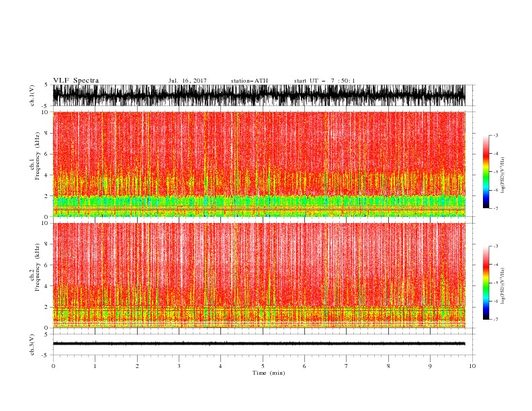Click the time axis tick label "1"

pyautogui.click(x=95, y=366)
